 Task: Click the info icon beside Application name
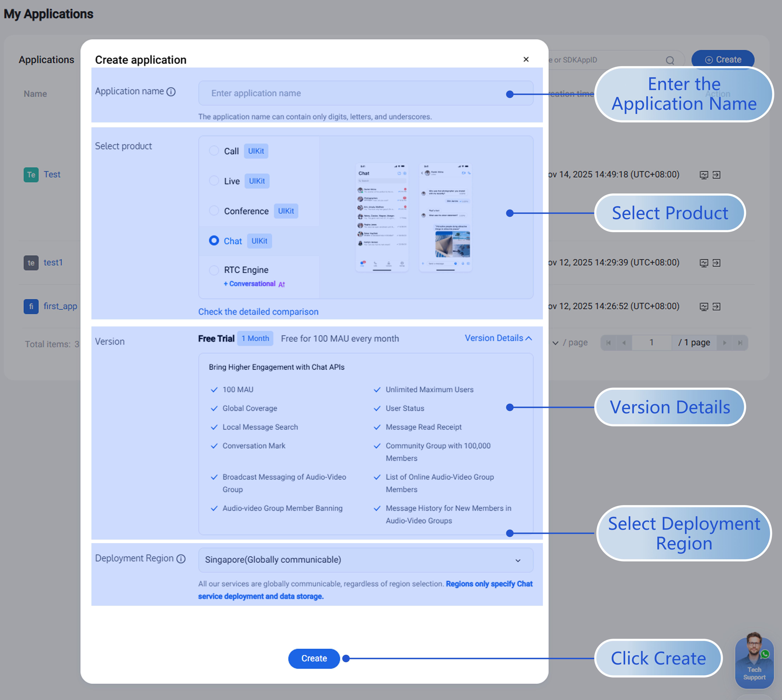click(171, 92)
